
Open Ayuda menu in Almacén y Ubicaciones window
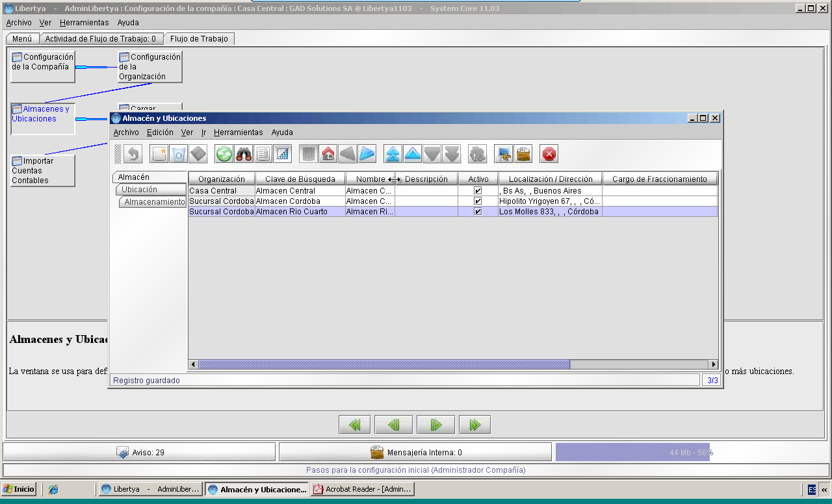282,132
